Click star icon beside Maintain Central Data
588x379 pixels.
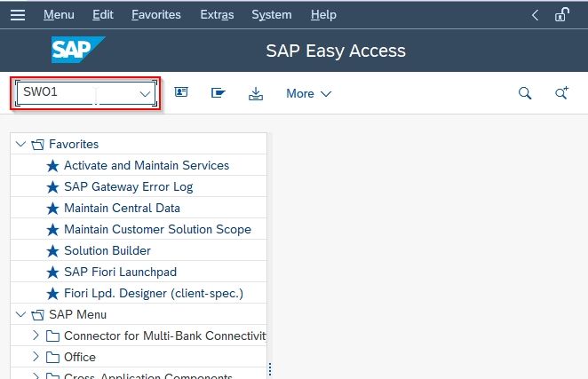tap(52, 209)
